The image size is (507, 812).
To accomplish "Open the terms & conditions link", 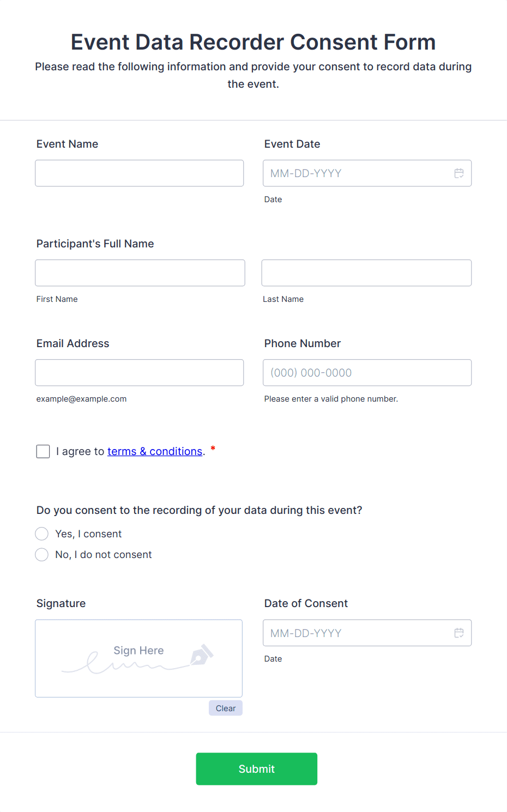I will [x=155, y=451].
